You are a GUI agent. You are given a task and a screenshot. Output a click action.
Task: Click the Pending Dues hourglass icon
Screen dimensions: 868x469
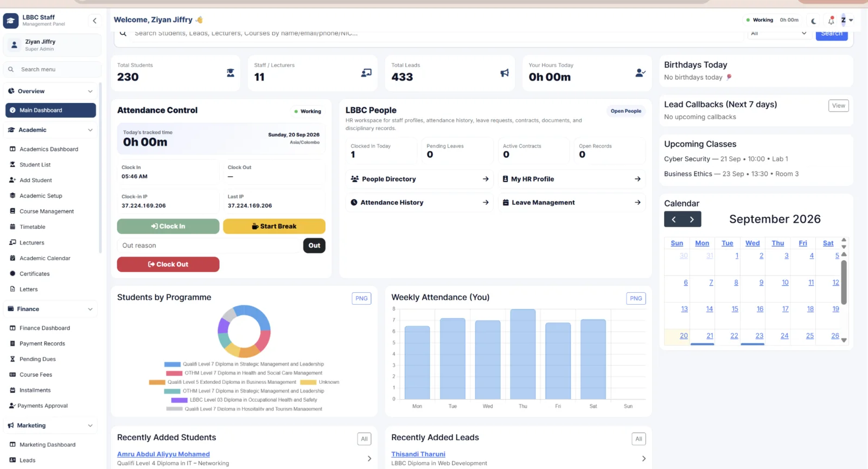[12, 359]
